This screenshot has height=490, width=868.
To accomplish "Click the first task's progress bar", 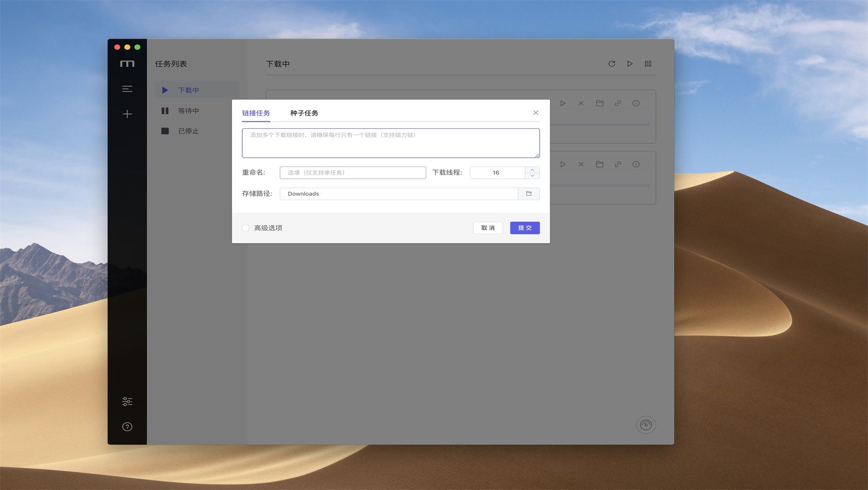I will (600, 124).
